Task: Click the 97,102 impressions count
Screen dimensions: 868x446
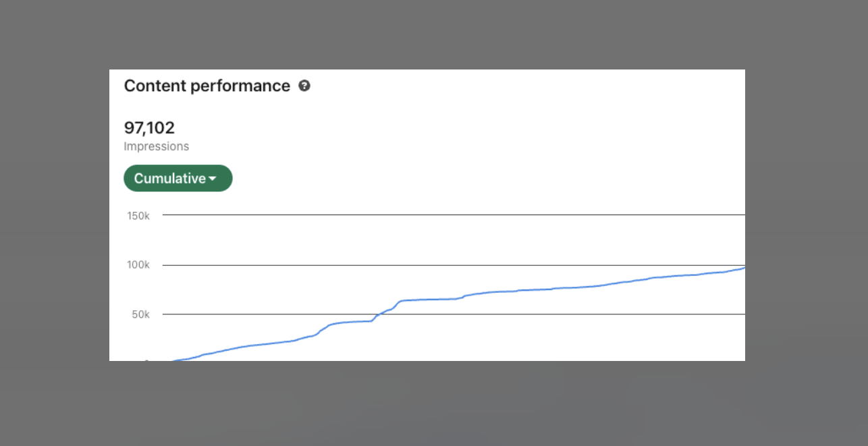Action: [149, 128]
